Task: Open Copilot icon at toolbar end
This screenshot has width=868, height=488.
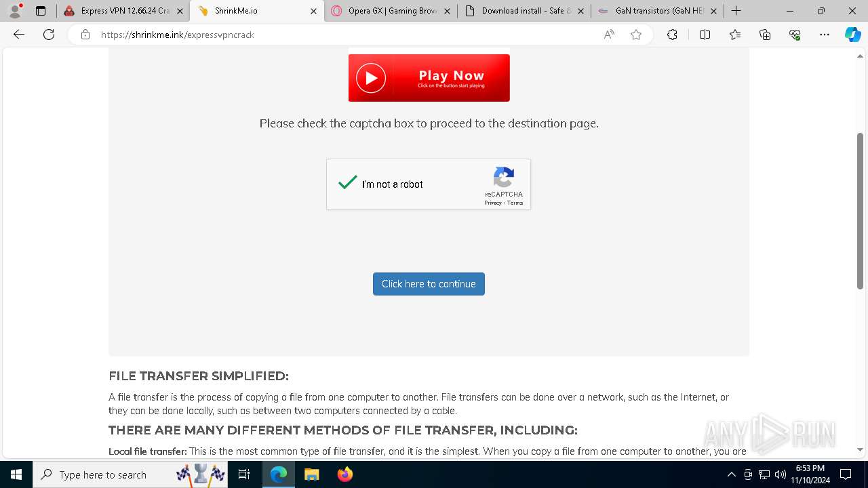Action: tap(852, 35)
